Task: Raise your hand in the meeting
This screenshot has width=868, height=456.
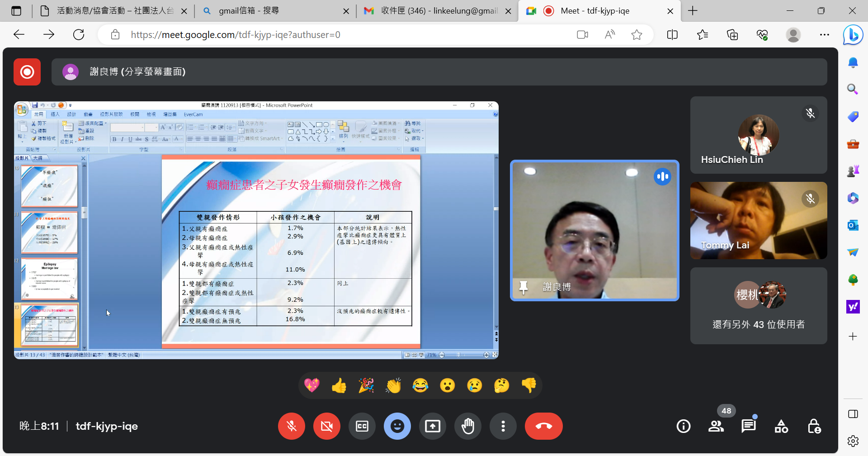Action: point(468,426)
